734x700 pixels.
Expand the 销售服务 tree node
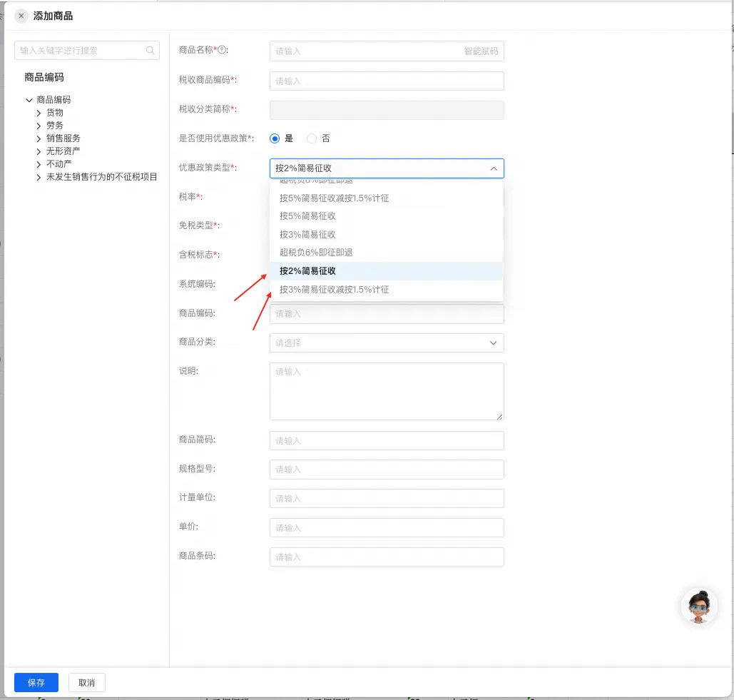pos(39,138)
